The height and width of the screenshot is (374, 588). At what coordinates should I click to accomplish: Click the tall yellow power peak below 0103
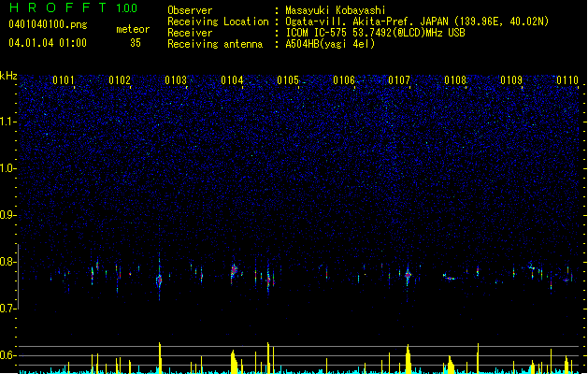pos(160,357)
